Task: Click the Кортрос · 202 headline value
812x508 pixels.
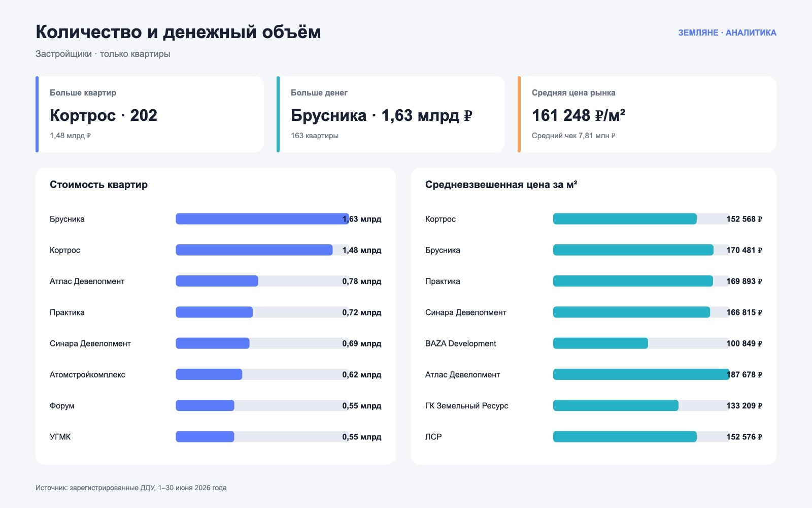Action: pos(104,115)
